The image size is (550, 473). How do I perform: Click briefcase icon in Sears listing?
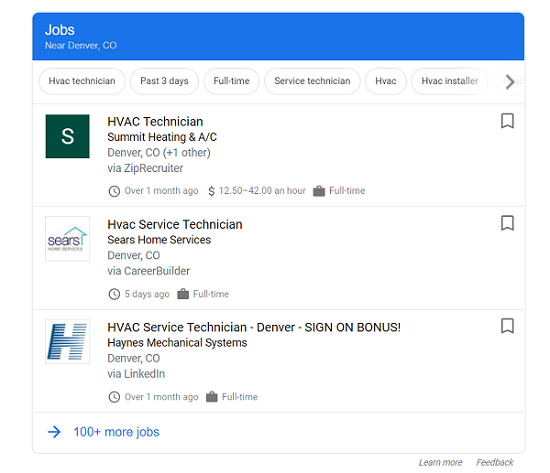click(x=183, y=294)
